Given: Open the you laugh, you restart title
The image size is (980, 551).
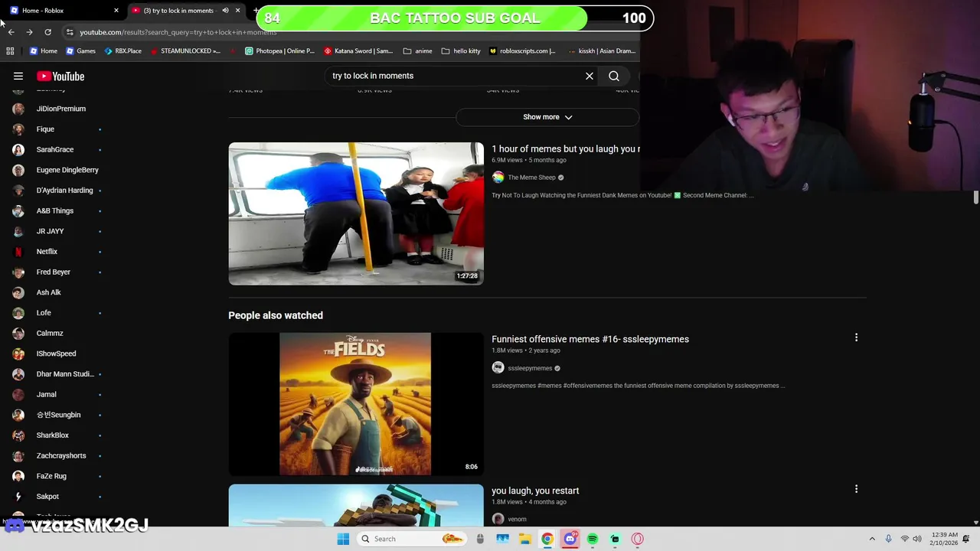Looking at the screenshot, I should click(x=535, y=491).
